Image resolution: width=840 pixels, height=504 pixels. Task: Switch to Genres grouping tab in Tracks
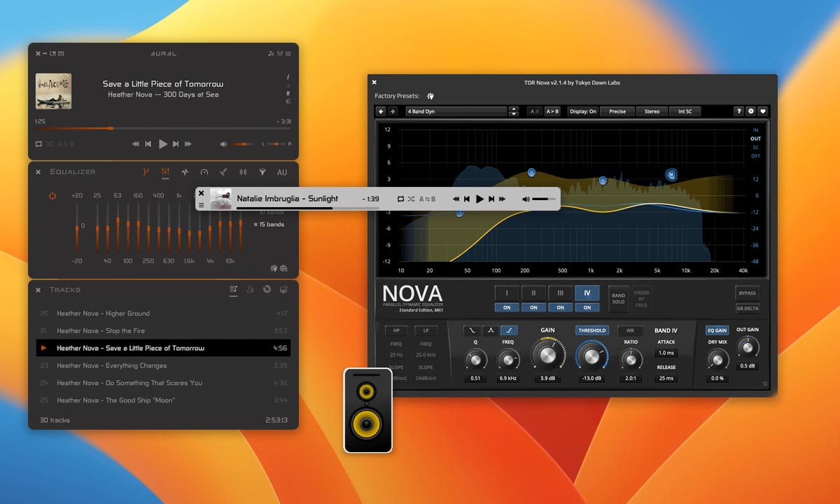coord(283,290)
